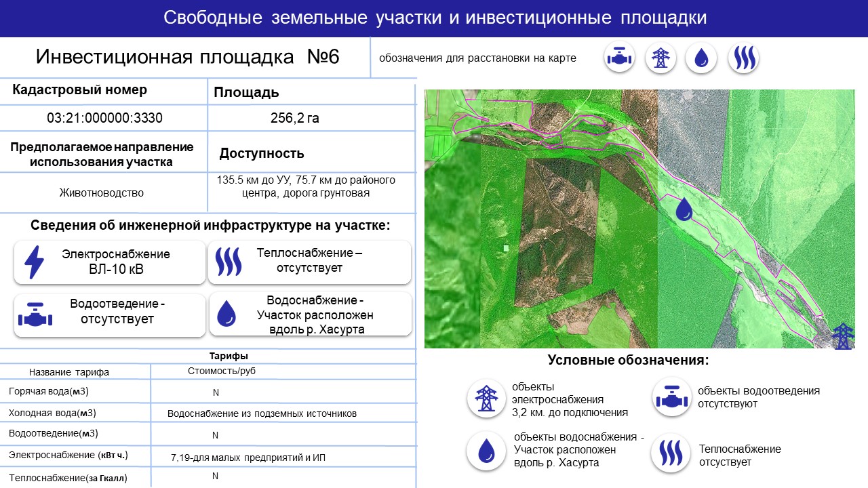Click the water drop marker on the map
The image size is (868, 488).
pyautogui.click(x=685, y=209)
